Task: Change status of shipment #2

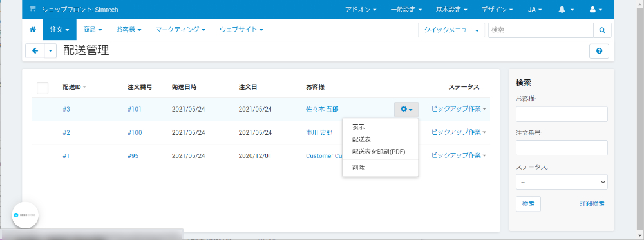Action: click(x=459, y=132)
